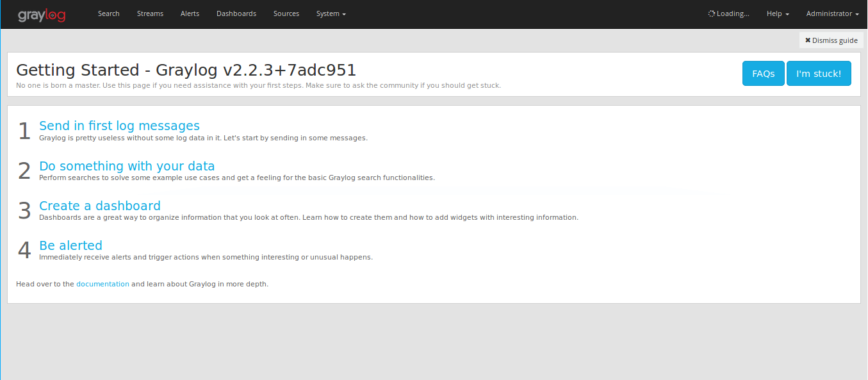868x380 pixels.
Task: Go to the Search page
Action: 108,13
